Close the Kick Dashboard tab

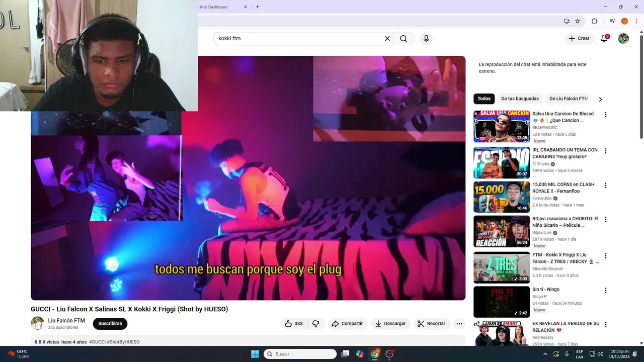(246, 7)
